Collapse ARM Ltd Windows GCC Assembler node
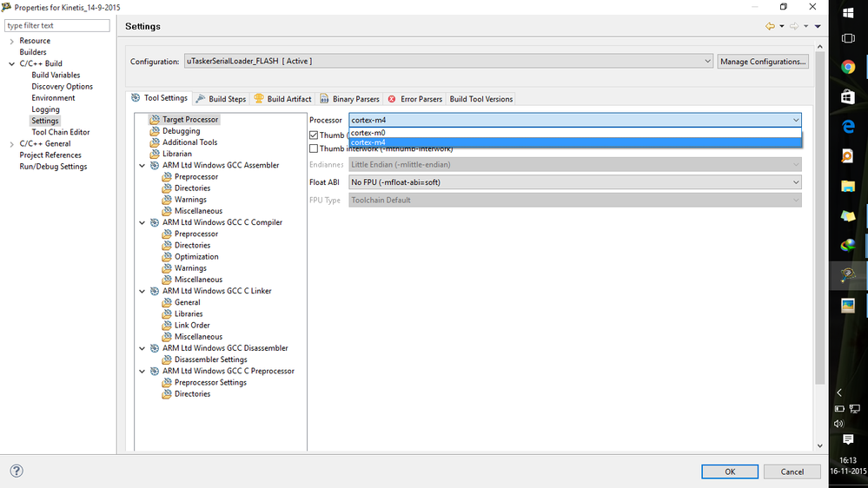The image size is (868, 488). [142, 166]
